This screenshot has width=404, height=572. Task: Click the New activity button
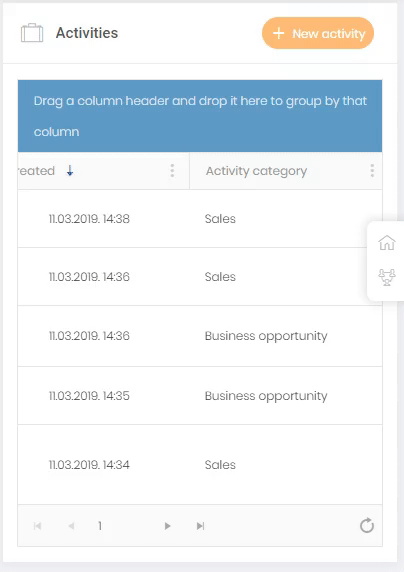pyautogui.click(x=318, y=33)
